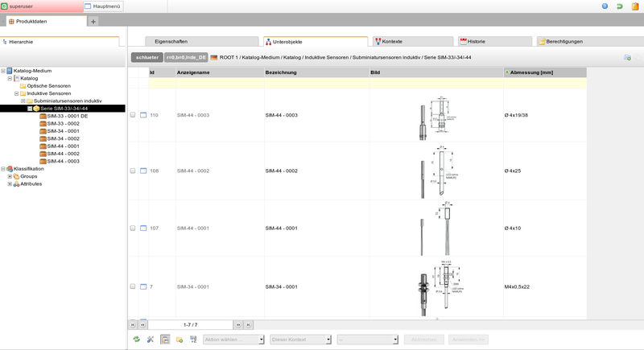This screenshot has width=644, height=350.
Task: Select the checkbox for SIM-34 - 0001 row
Action: [x=133, y=286]
